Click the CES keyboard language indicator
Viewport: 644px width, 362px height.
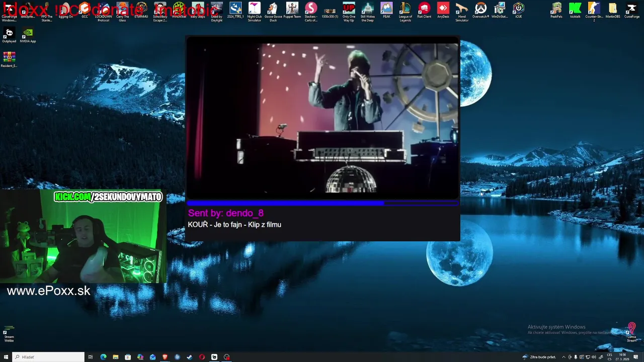pos(609,357)
